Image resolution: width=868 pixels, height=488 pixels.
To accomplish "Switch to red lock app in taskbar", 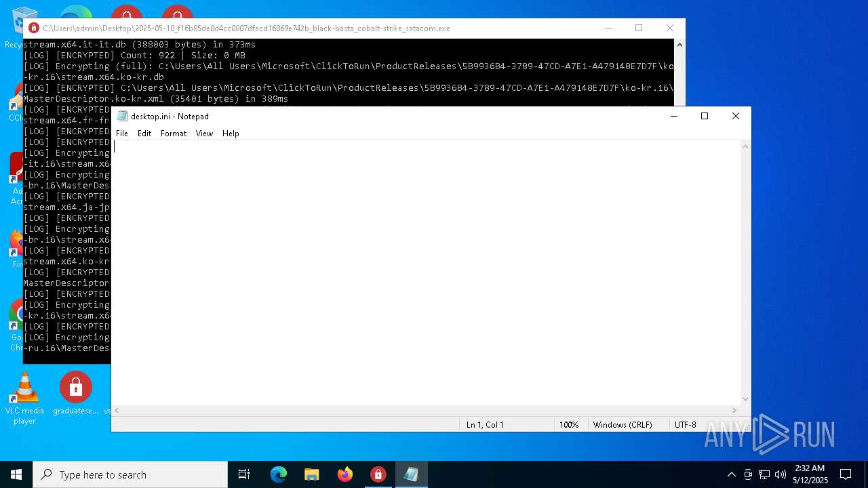I will (378, 474).
